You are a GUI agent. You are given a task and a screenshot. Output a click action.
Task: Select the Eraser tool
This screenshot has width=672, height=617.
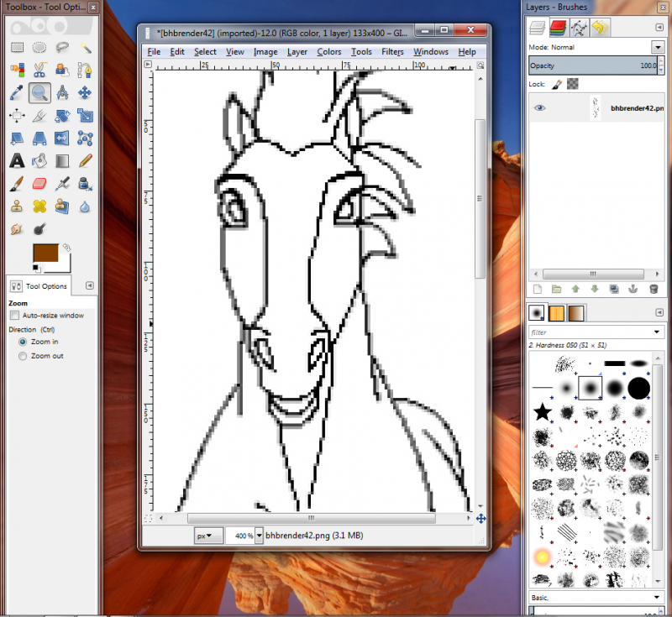(39, 184)
